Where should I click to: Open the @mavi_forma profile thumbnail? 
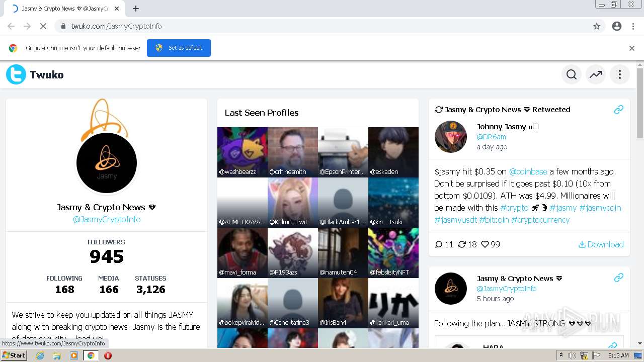tap(243, 253)
